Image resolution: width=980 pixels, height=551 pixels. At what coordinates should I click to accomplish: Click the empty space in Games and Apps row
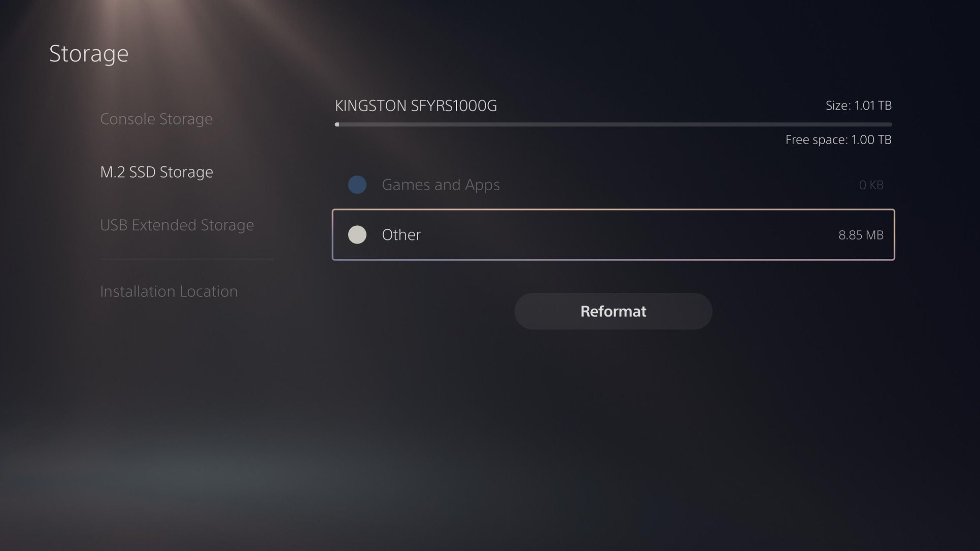tap(680, 185)
